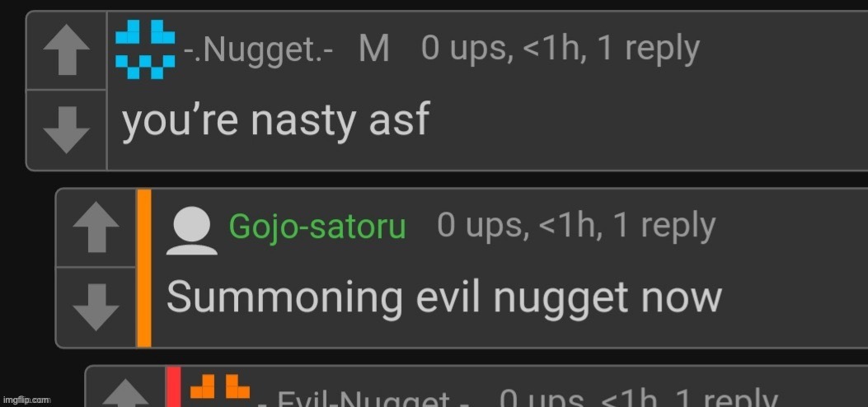
Task: Downvote the "you're nasty asf" comment
Action: [67, 130]
